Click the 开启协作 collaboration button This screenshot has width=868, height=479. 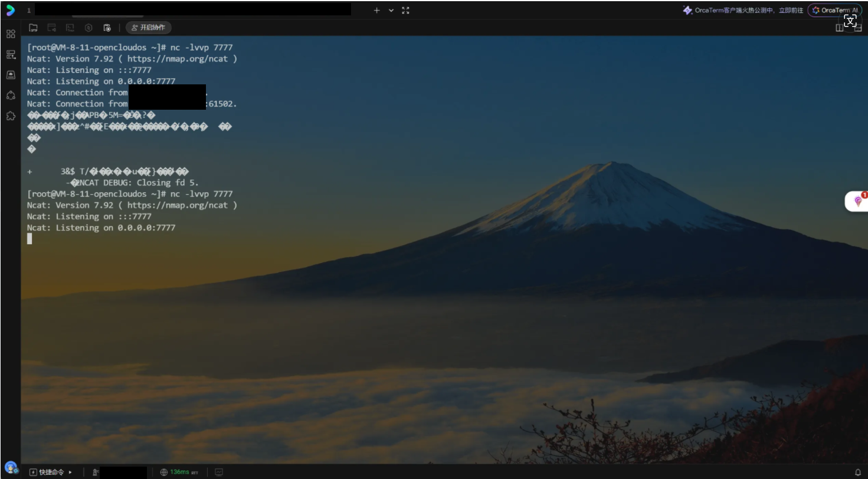click(x=149, y=28)
